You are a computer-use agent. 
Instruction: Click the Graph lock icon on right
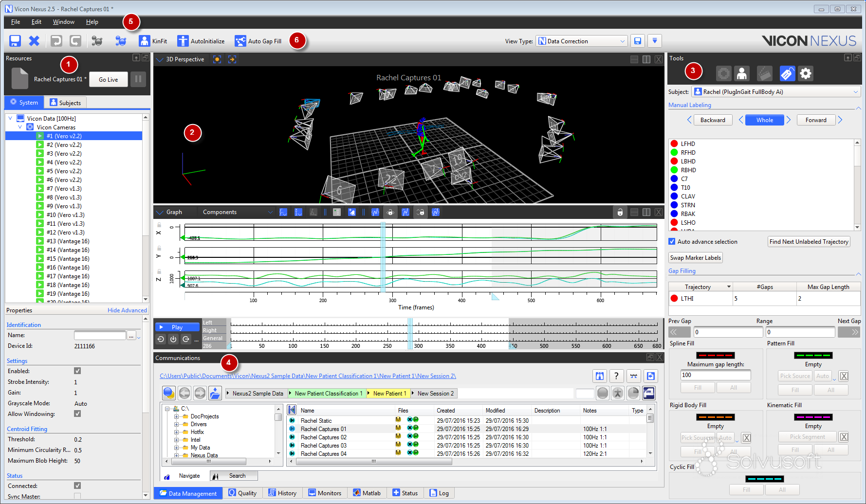coord(620,212)
